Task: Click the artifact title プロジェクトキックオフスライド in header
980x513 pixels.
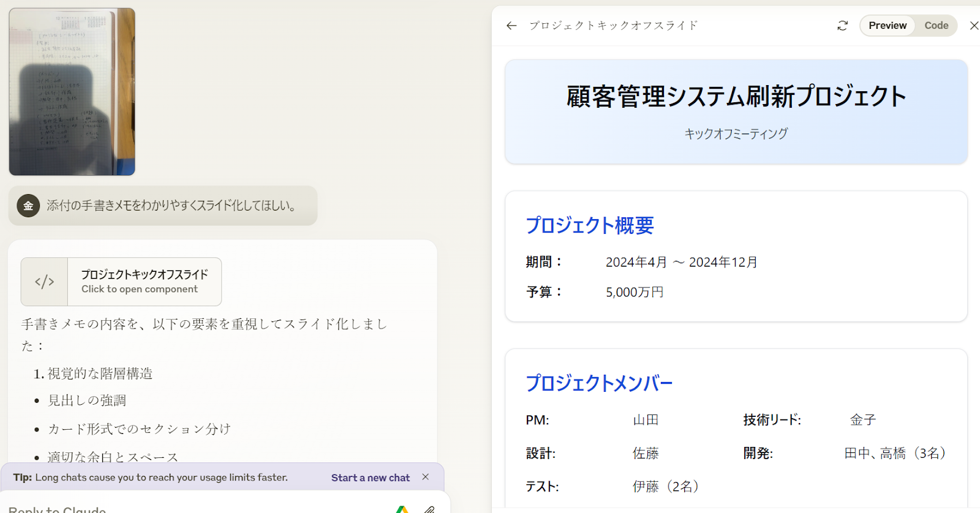Action: coord(613,26)
